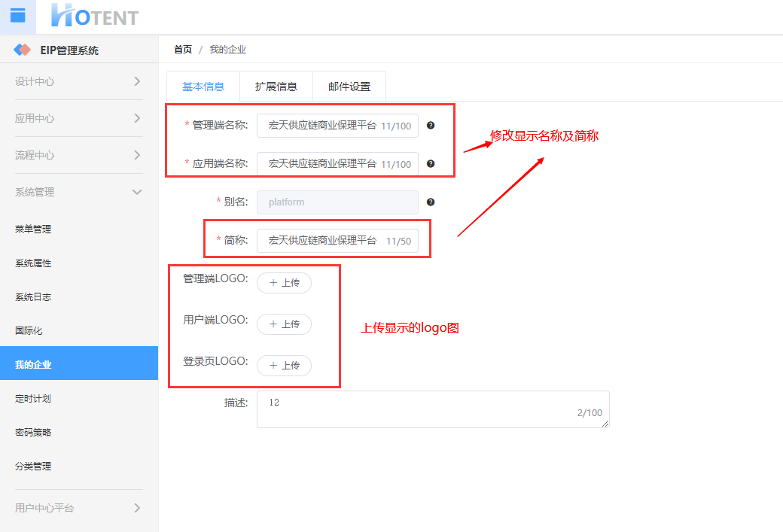The height and width of the screenshot is (532, 783).
Task: Select the 基本信息 tab
Action: (203, 87)
